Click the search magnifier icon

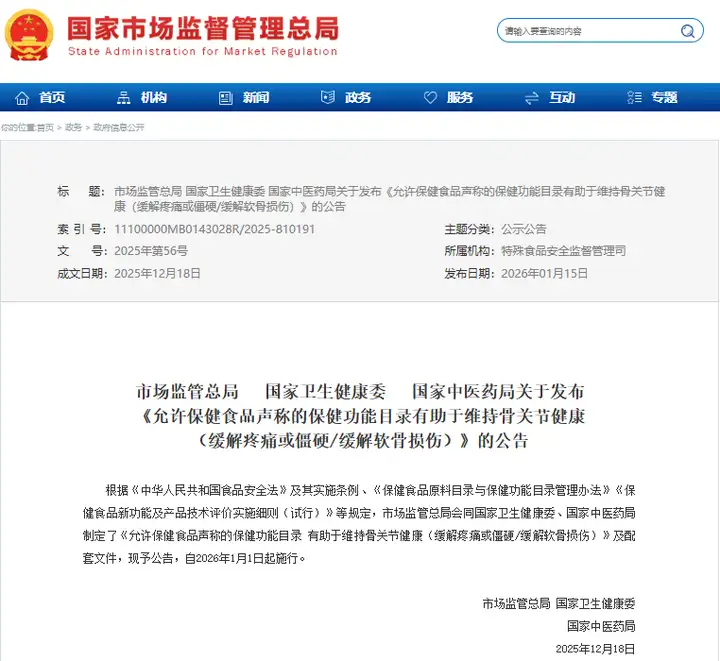coord(687,31)
